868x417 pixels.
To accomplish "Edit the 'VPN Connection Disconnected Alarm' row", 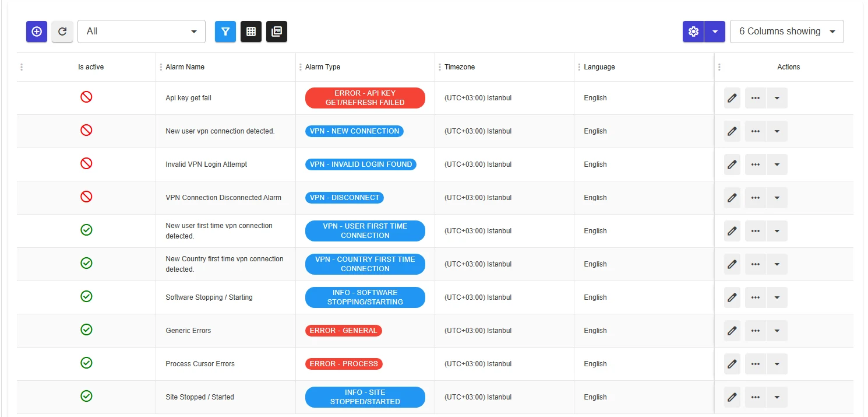I will pyautogui.click(x=732, y=198).
